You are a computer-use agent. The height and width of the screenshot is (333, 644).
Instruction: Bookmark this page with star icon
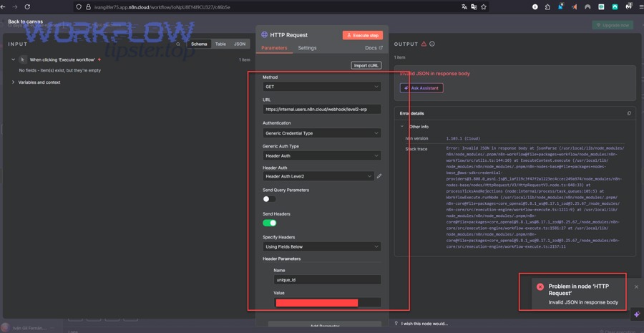click(484, 7)
